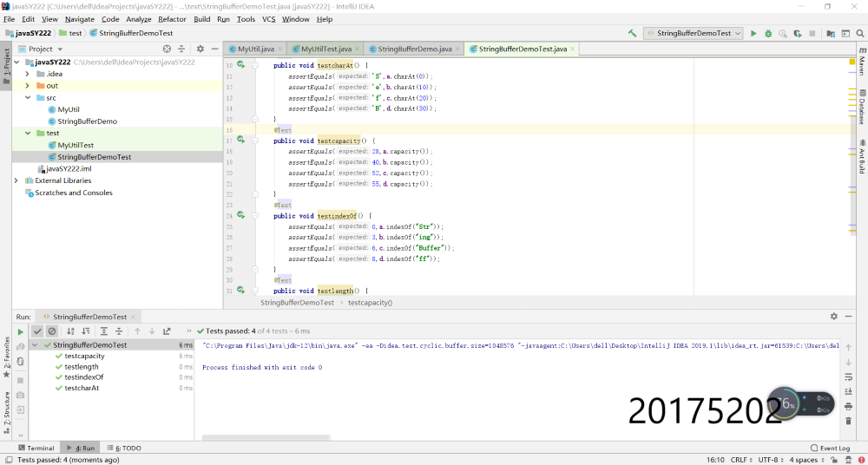Expand the .idea folder node
The image size is (868, 465).
27,74
